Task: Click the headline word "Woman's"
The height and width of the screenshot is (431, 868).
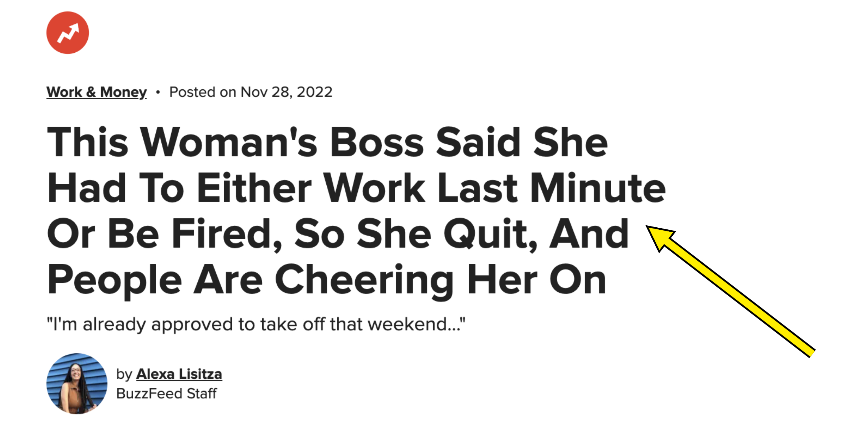Action: [x=229, y=142]
